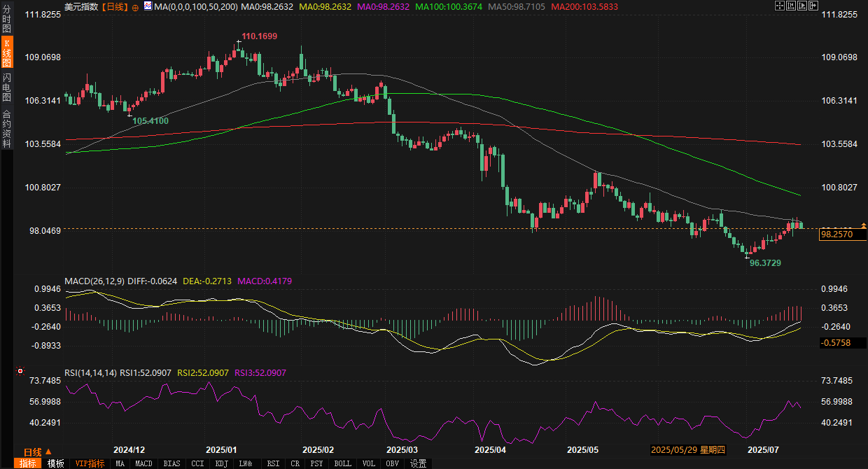Image resolution: width=868 pixels, height=469 pixels.
Task: Click the RSI3:52.0907 value
Action: 260,373
